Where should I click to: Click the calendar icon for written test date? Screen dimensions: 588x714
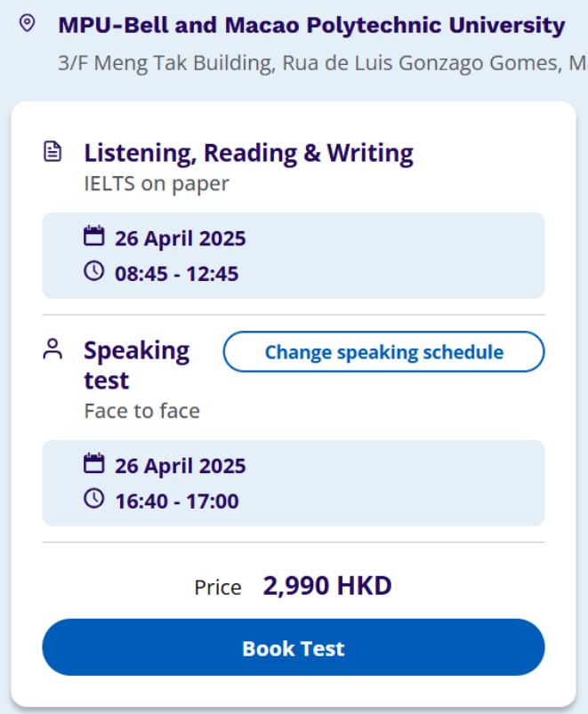pos(93,236)
